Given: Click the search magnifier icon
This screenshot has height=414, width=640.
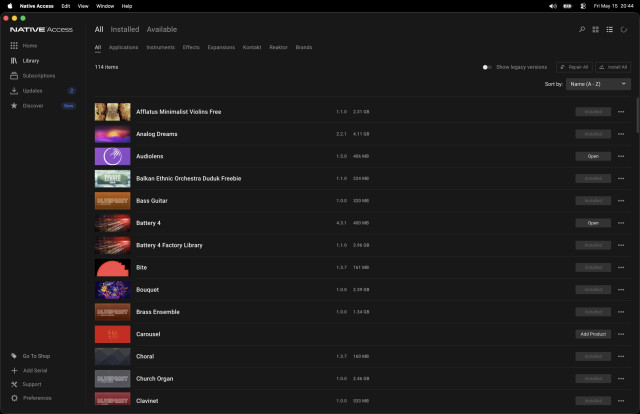Looking at the screenshot, I should point(582,29).
